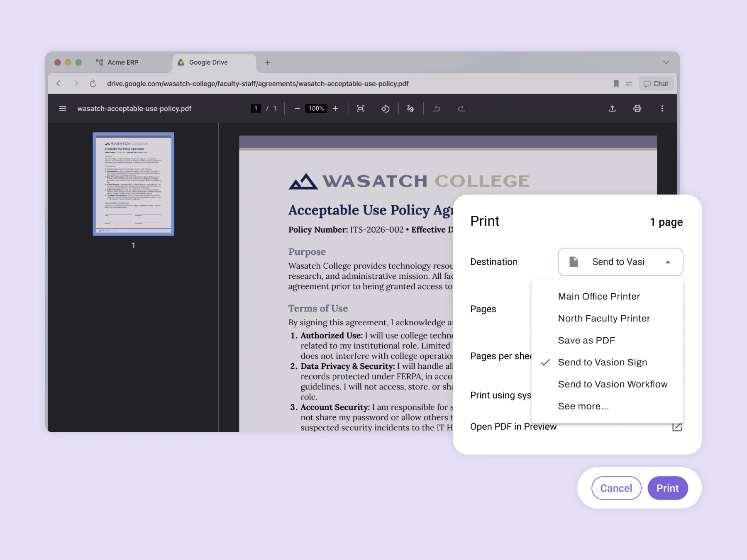Choose Main Office Printer destination

[x=607, y=296]
